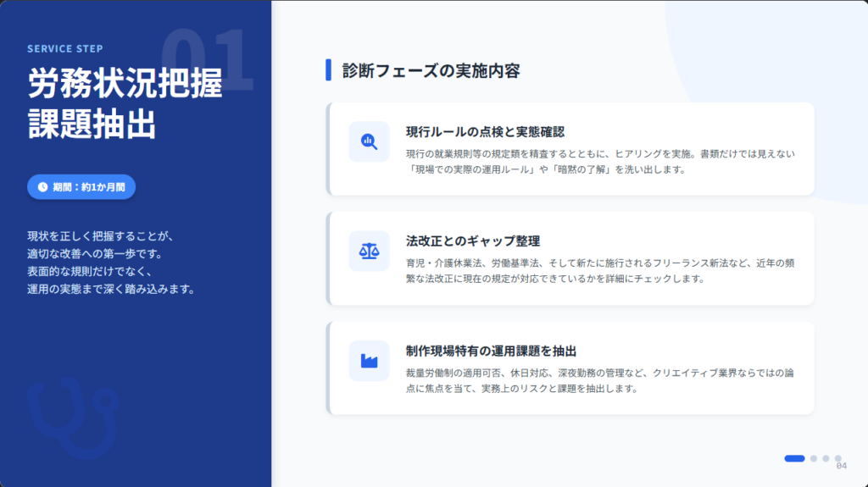This screenshot has width=868, height=487.
Task: Click the 診断フェーズの実施内容 section heading
Action: coord(431,70)
